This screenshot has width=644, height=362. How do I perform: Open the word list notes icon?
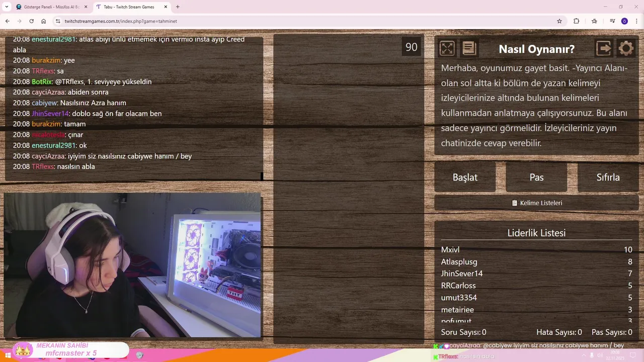point(469,48)
